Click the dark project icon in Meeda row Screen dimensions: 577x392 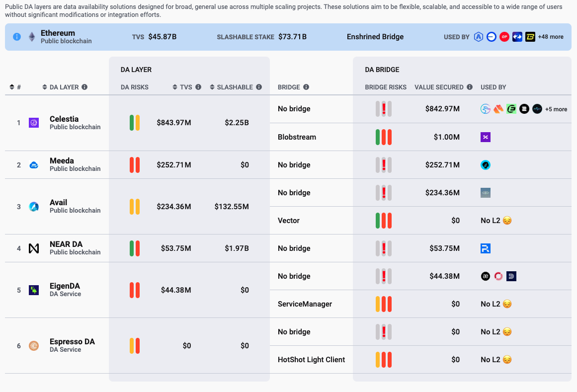pos(486,165)
